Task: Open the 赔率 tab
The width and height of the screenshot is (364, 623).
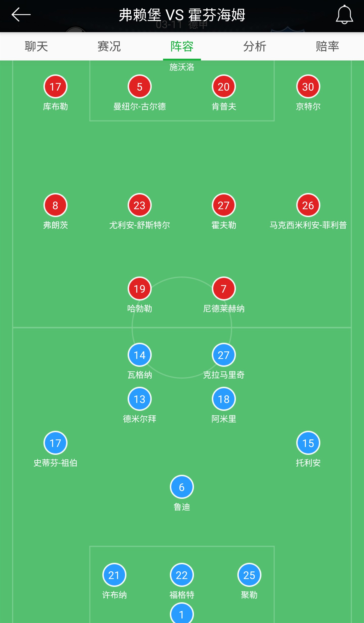Action: tap(327, 46)
